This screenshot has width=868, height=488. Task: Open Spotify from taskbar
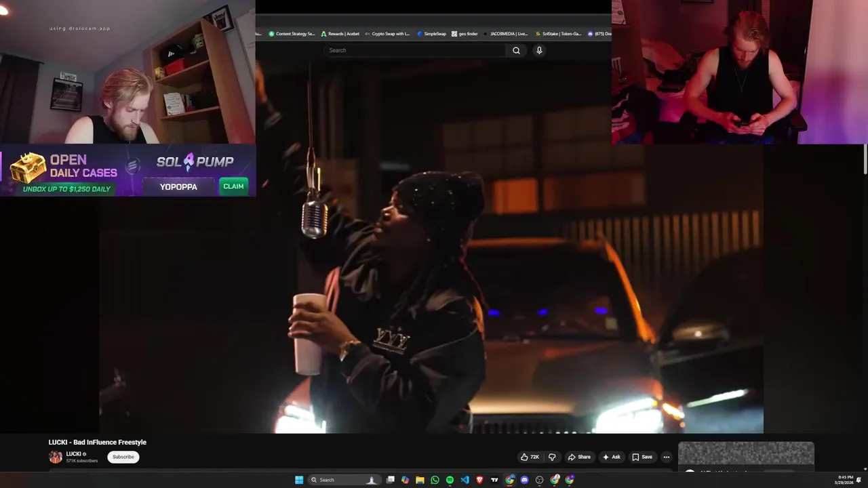click(x=450, y=480)
